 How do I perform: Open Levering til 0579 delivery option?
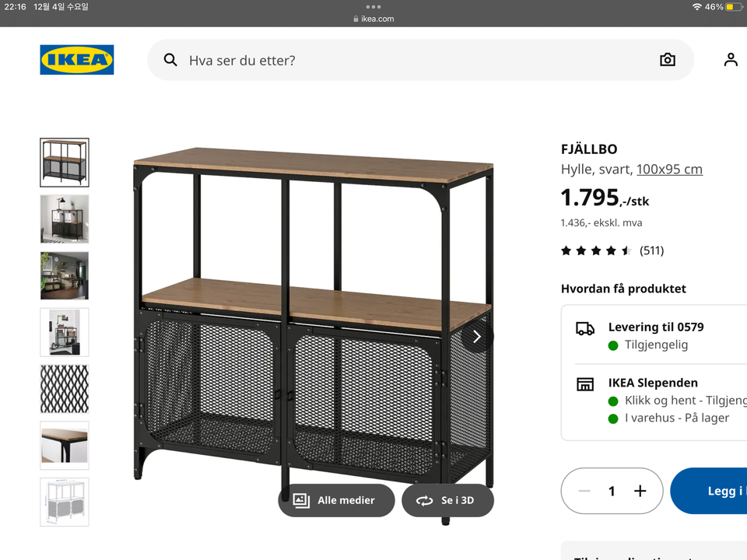pyautogui.click(x=655, y=327)
